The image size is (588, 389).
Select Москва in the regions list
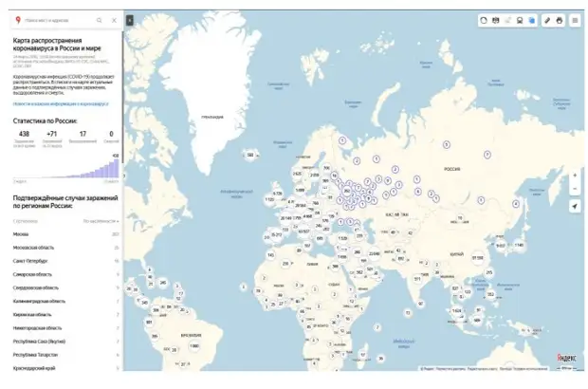pyautogui.click(x=22, y=232)
